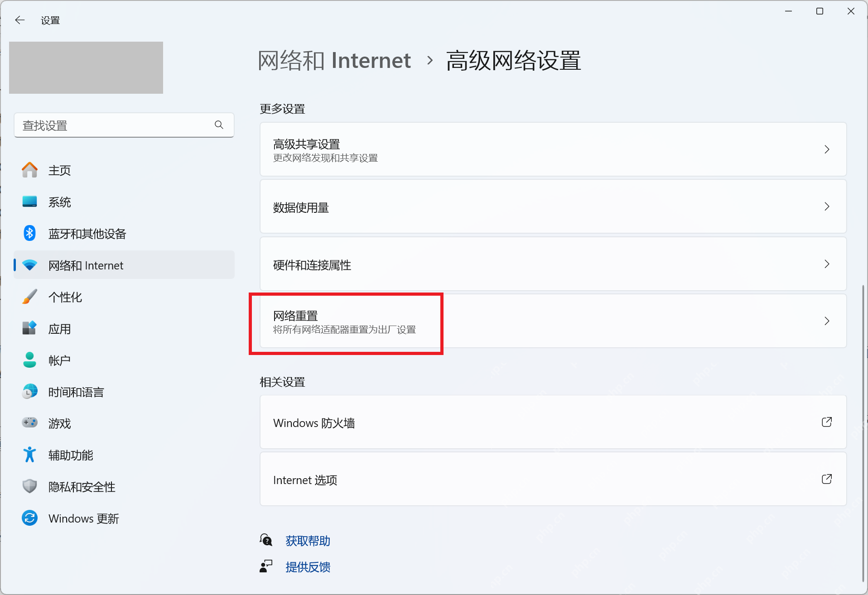Viewport: 868px width, 595px height.
Task: Click the Home house icon
Action: pos(30,170)
